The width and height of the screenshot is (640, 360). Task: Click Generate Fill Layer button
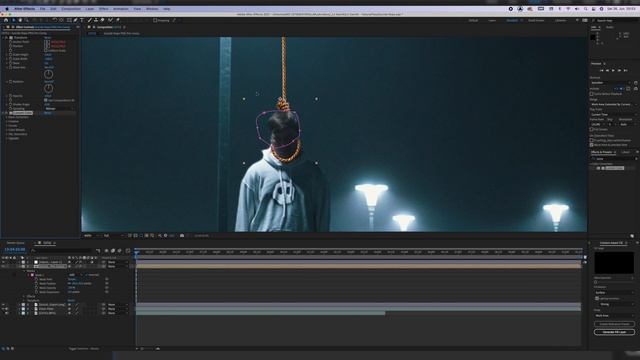[614, 332]
